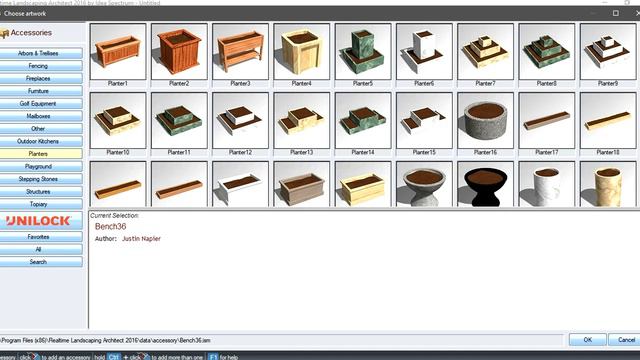The width and height of the screenshot is (640, 360).
Task: Select the highlighted Planters category
Action: point(41,154)
